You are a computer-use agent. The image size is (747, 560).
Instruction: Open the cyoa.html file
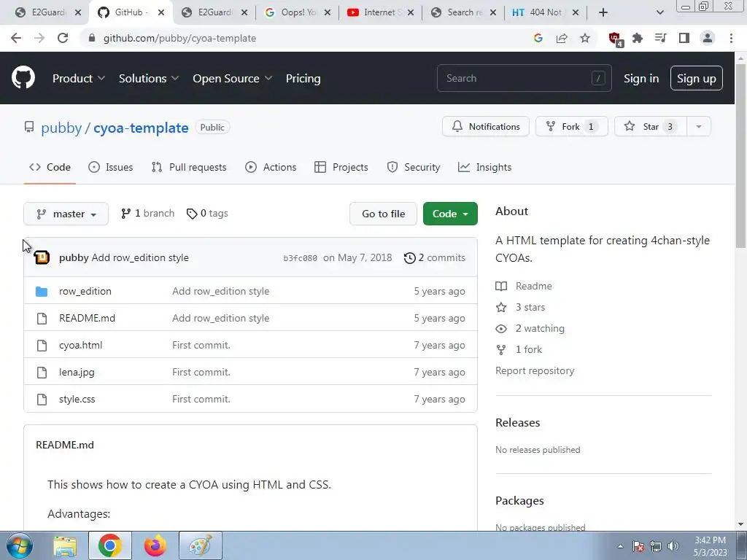click(x=80, y=345)
